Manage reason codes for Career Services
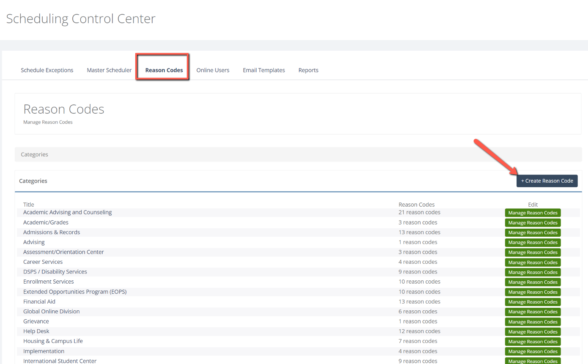The width and height of the screenshot is (588, 364). 533,262
